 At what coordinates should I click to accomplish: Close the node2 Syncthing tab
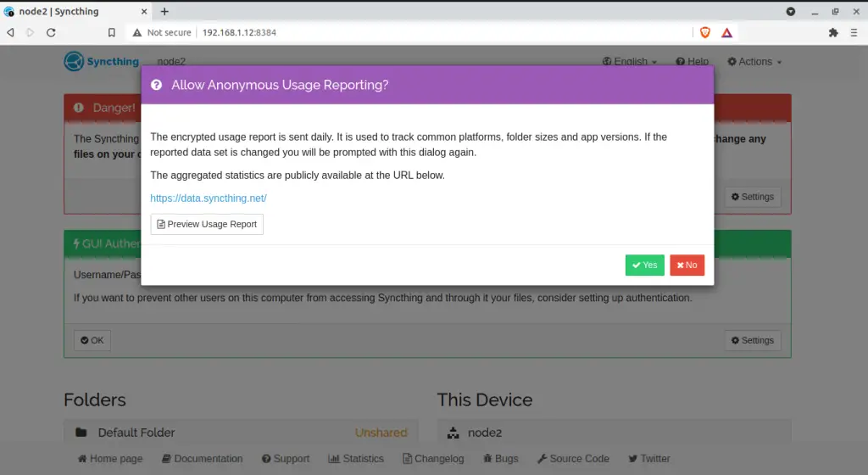(144, 12)
